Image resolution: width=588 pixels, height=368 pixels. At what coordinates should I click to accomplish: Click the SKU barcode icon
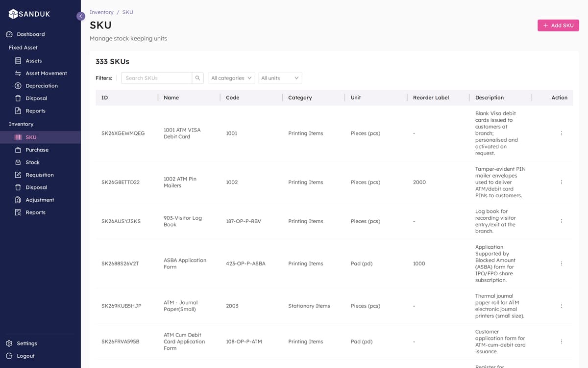click(x=18, y=137)
